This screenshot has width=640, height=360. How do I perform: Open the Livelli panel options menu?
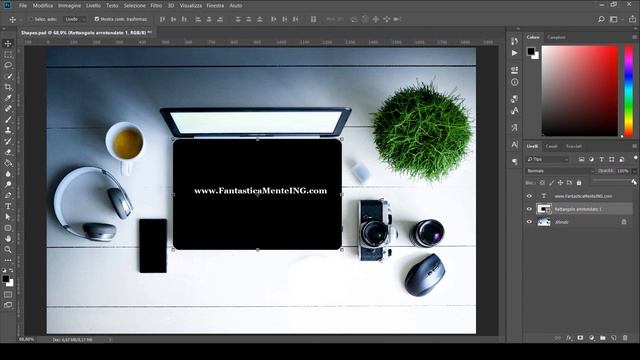click(634, 146)
